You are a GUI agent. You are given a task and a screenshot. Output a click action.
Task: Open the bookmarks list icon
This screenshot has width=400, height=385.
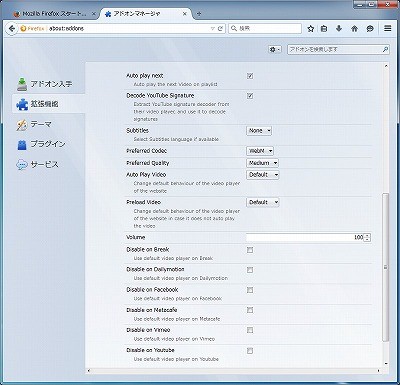pyautogui.click(x=324, y=29)
